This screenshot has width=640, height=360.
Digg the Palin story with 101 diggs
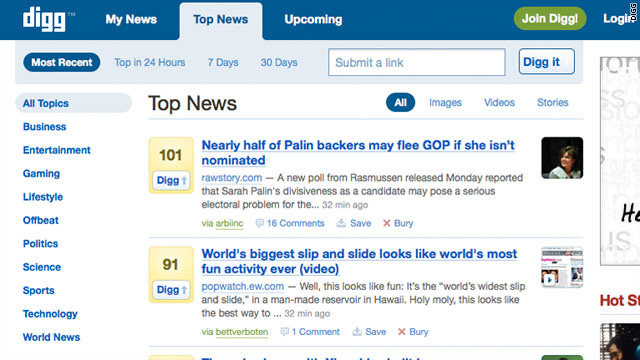coord(171,180)
